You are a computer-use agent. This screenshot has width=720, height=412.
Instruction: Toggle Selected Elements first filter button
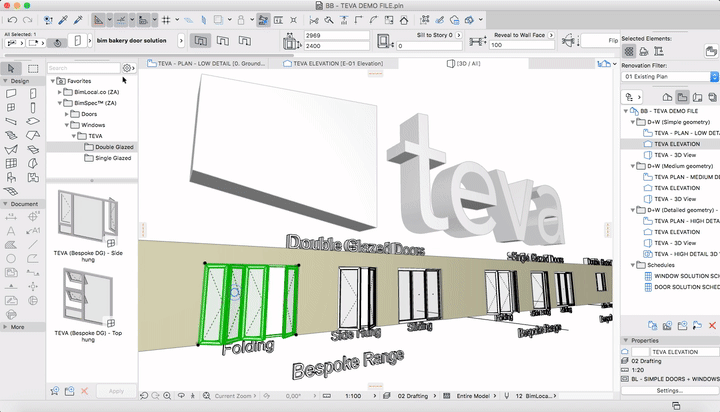tap(631, 51)
